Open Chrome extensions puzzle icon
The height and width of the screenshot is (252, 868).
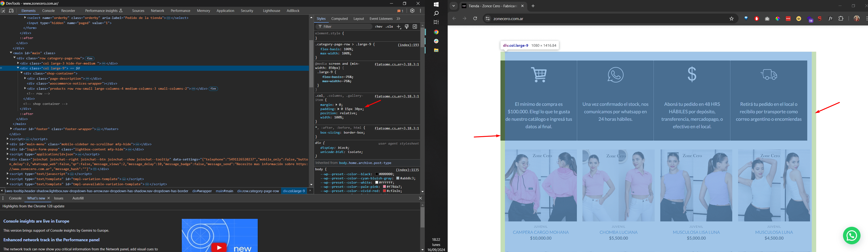841,19
